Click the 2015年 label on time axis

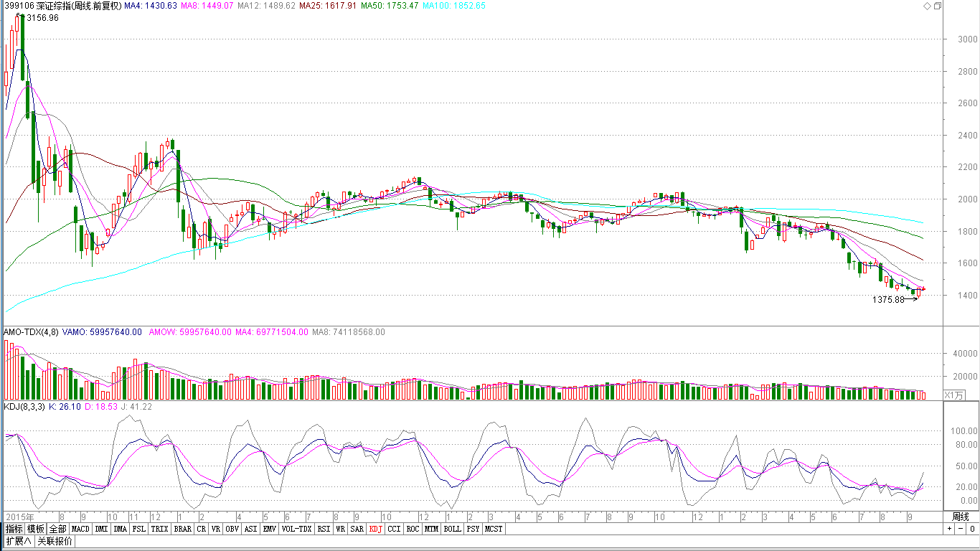19,517
